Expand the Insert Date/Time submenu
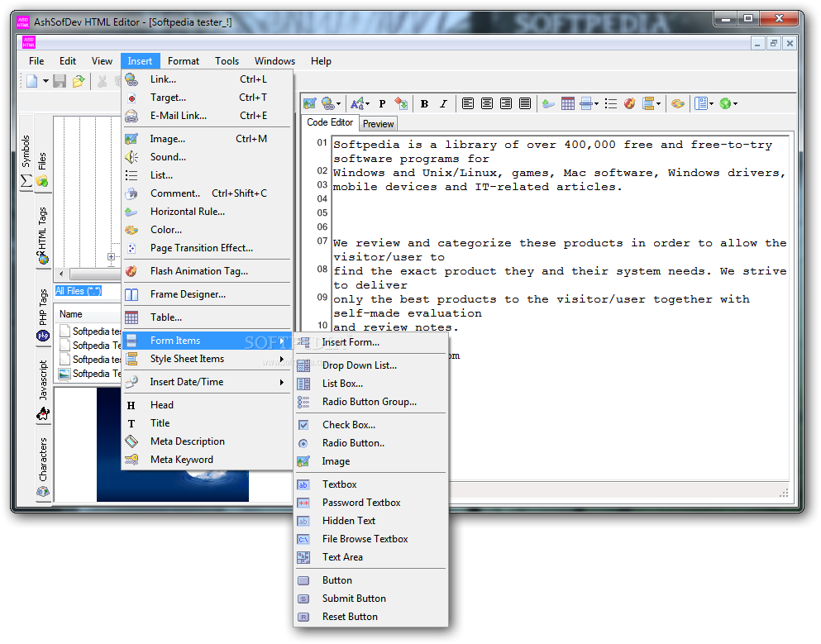The width and height of the screenshot is (821, 644). click(x=207, y=382)
